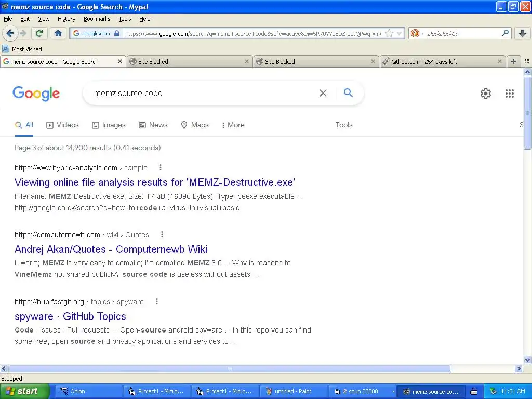
Task: Switch to News results
Action: 153,125
